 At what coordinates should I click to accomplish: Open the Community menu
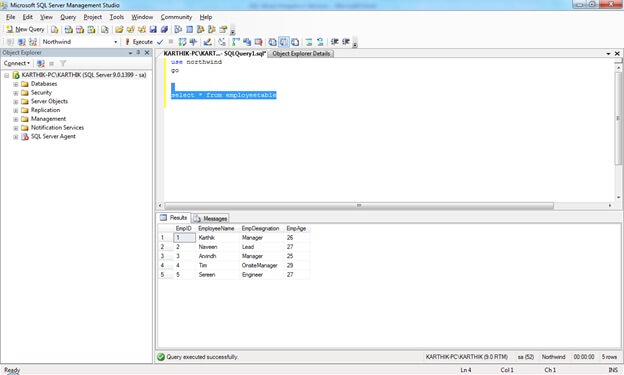[176, 17]
